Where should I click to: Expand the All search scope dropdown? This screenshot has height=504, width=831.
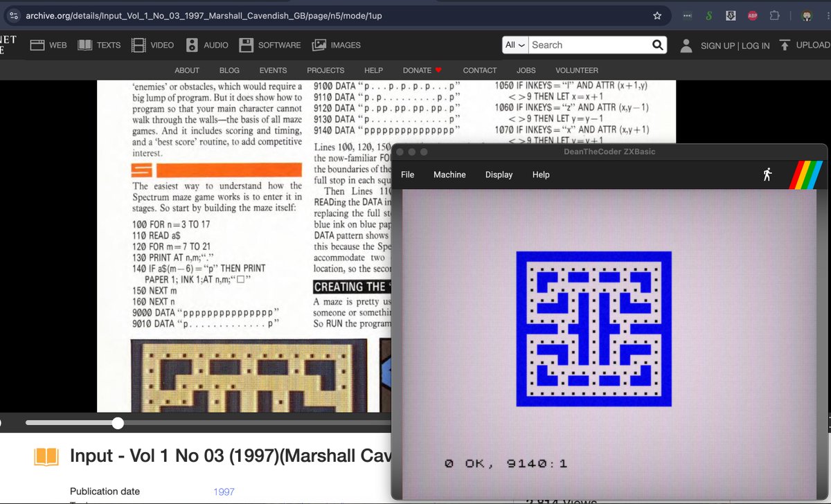point(515,45)
